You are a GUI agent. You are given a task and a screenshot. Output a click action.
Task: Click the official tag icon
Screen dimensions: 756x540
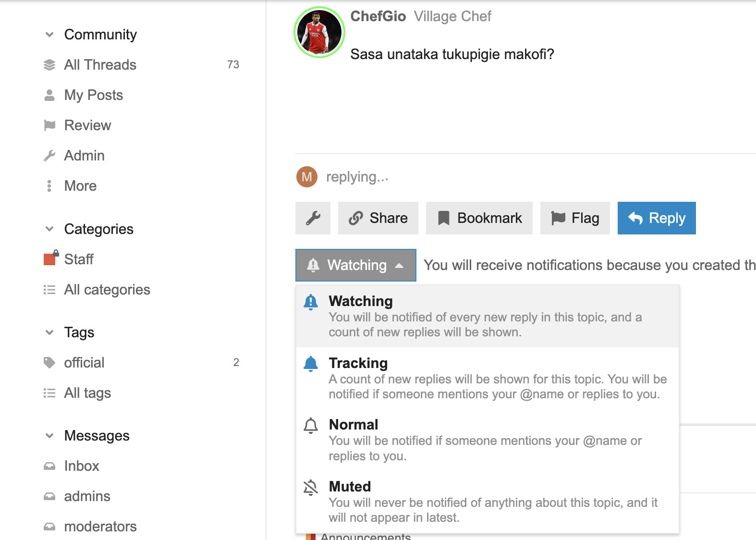coord(49,363)
